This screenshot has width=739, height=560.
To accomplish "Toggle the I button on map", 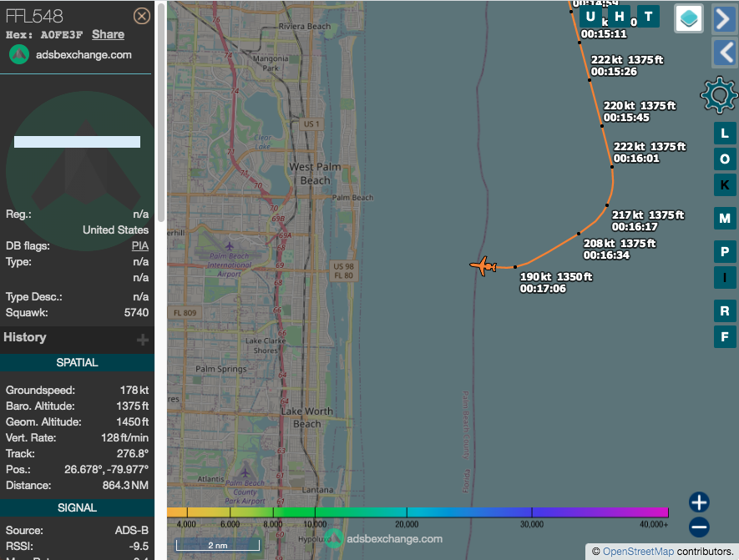I will (725, 277).
